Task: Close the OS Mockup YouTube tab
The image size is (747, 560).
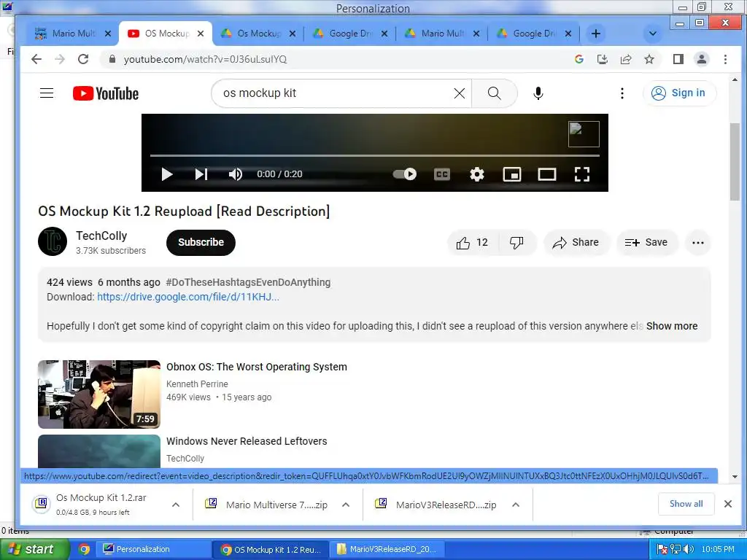Action: click(201, 34)
